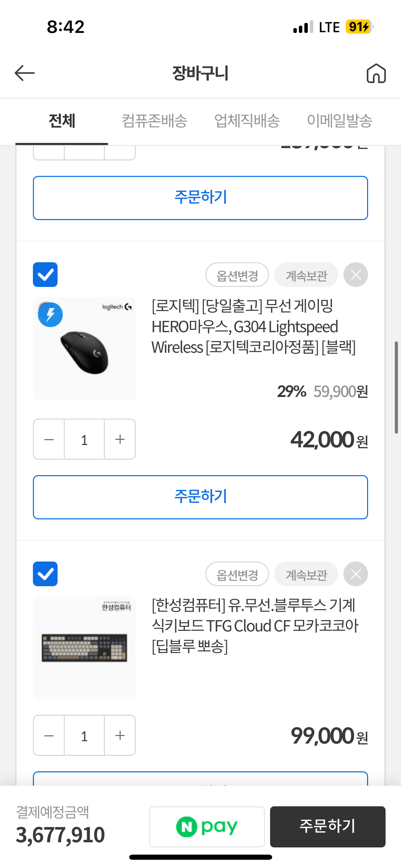The width and height of the screenshot is (401, 868).
Task: Switch to 업체직배송 tab
Action: tap(247, 121)
